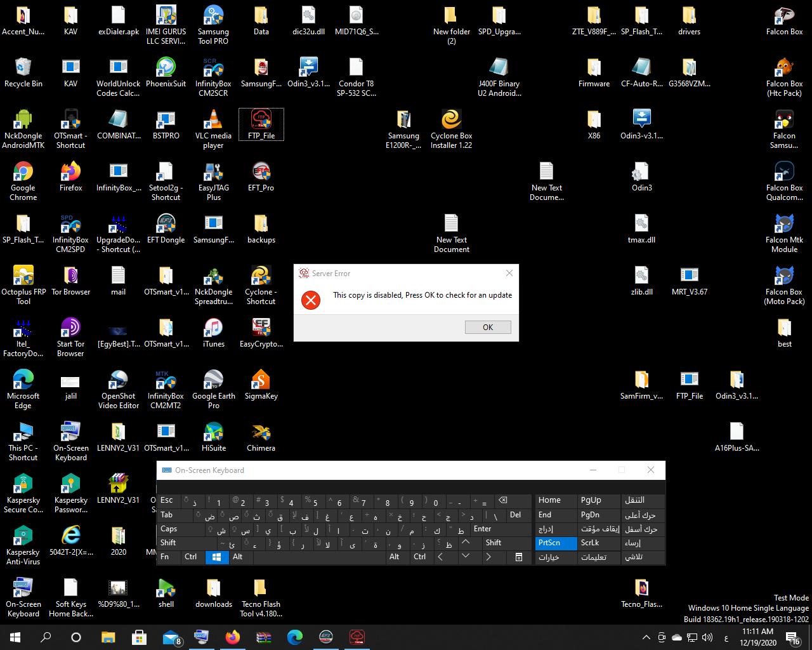This screenshot has width=812, height=650.
Task: Select the VLC media player icon
Action: [x=214, y=128]
